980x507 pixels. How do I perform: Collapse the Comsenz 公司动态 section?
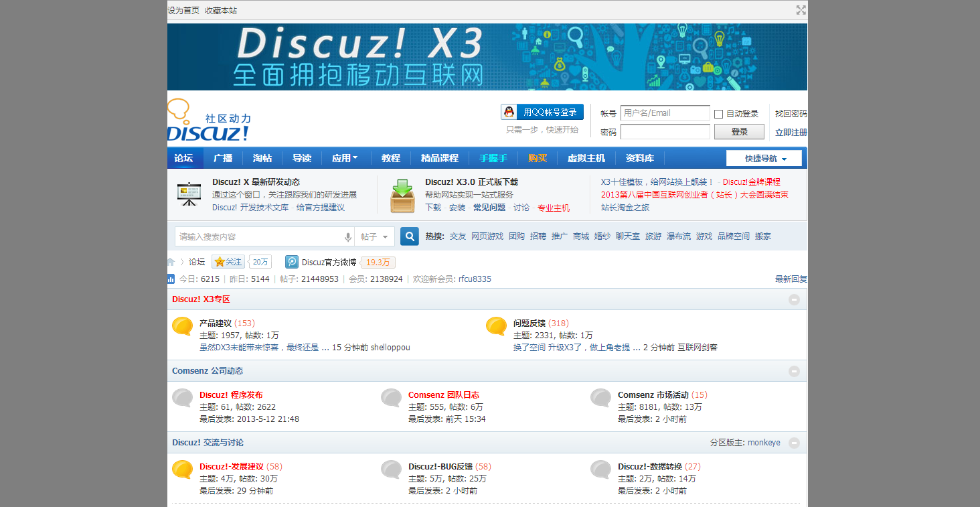click(x=794, y=371)
